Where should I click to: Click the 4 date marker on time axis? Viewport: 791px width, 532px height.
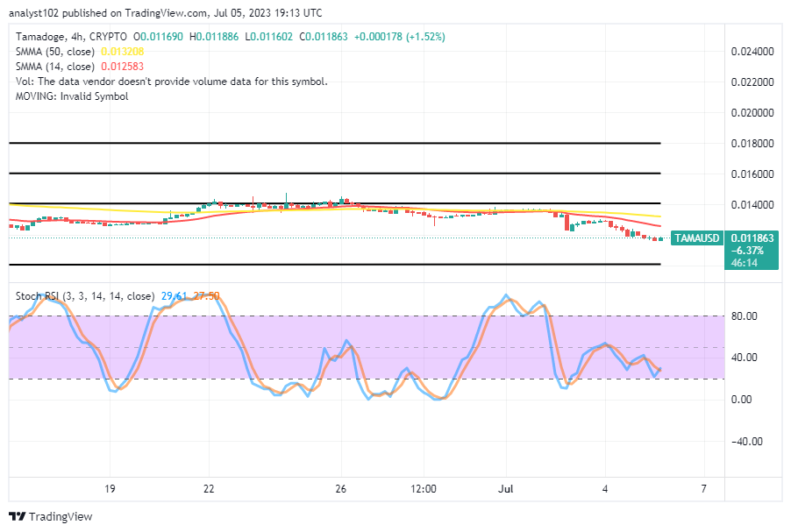pyautogui.click(x=605, y=489)
